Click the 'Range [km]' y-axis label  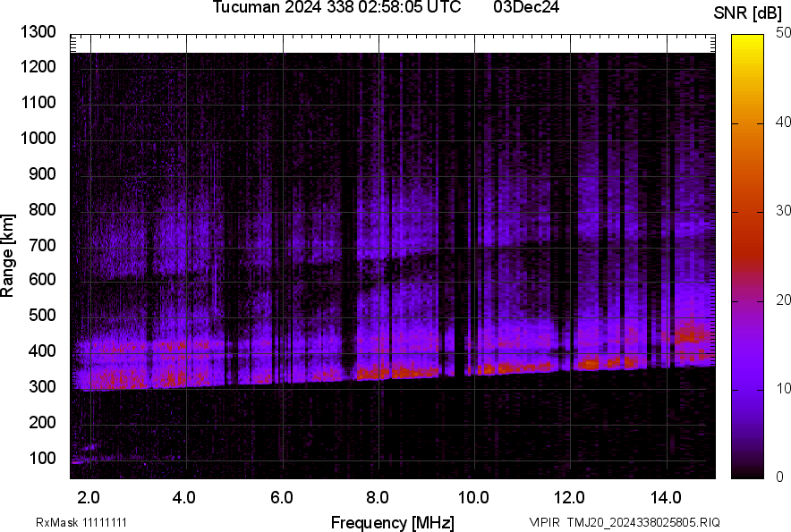tap(8, 255)
